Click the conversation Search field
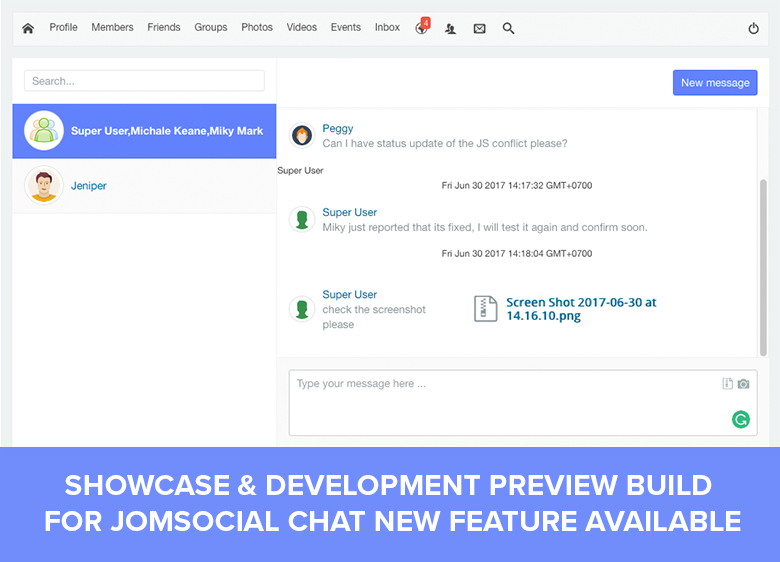 point(144,81)
